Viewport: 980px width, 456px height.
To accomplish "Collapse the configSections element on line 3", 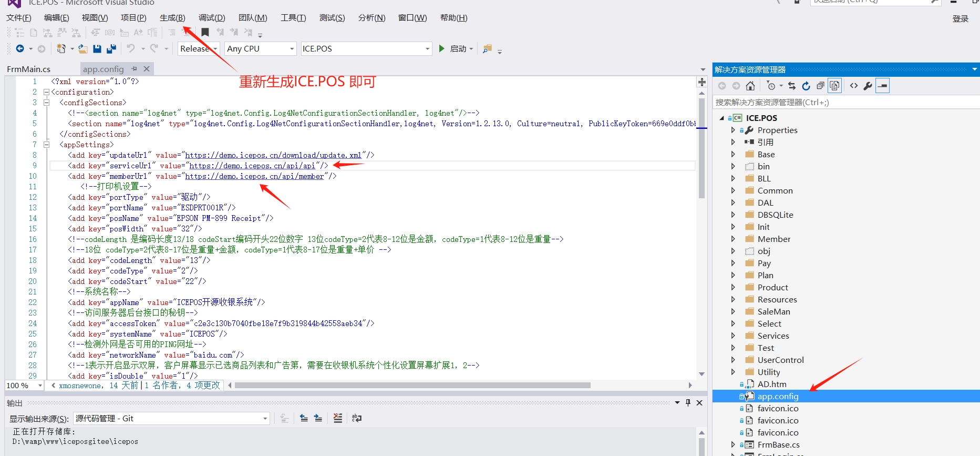I will click(46, 103).
